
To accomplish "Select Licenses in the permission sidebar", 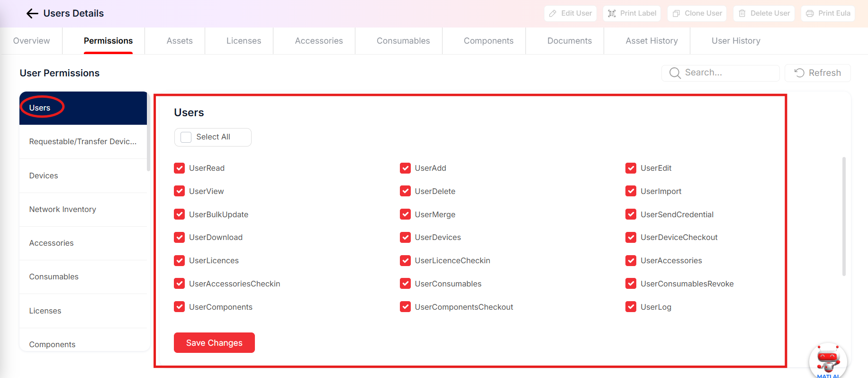I will [x=83, y=311].
